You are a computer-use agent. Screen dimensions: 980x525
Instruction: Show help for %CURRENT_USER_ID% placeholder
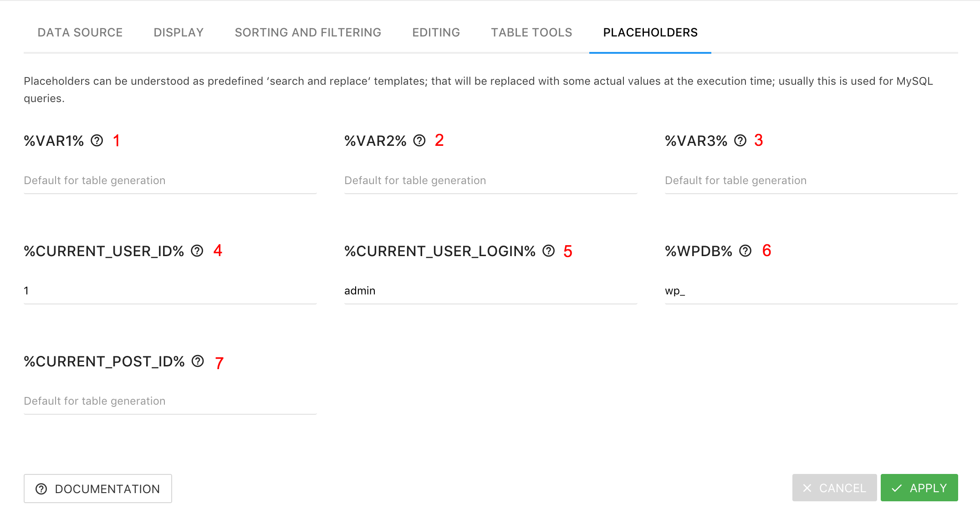pos(197,251)
